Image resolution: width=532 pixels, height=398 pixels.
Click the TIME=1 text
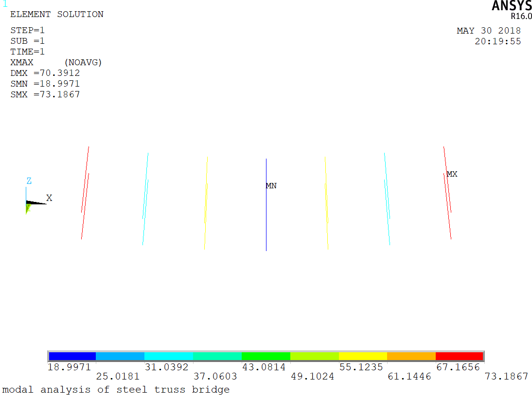(x=28, y=52)
